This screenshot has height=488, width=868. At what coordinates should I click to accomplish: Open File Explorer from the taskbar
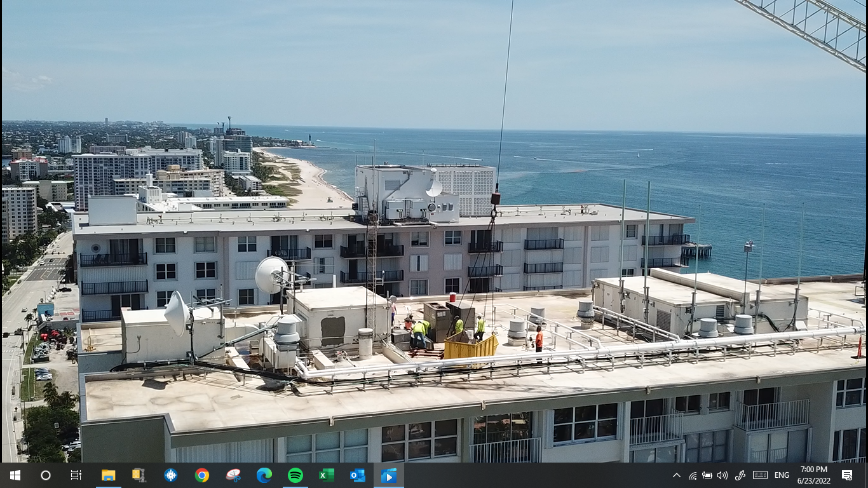[x=108, y=475]
